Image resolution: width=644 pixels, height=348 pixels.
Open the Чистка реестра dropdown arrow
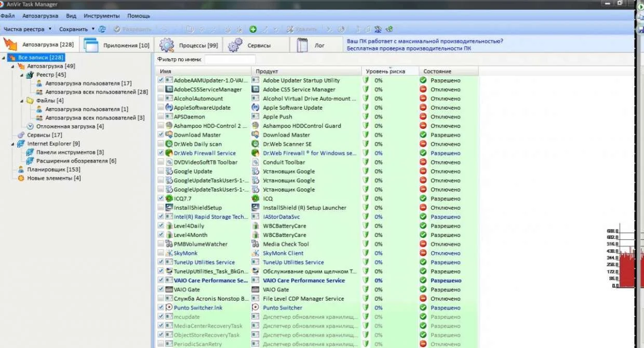(x=50, y=29)
